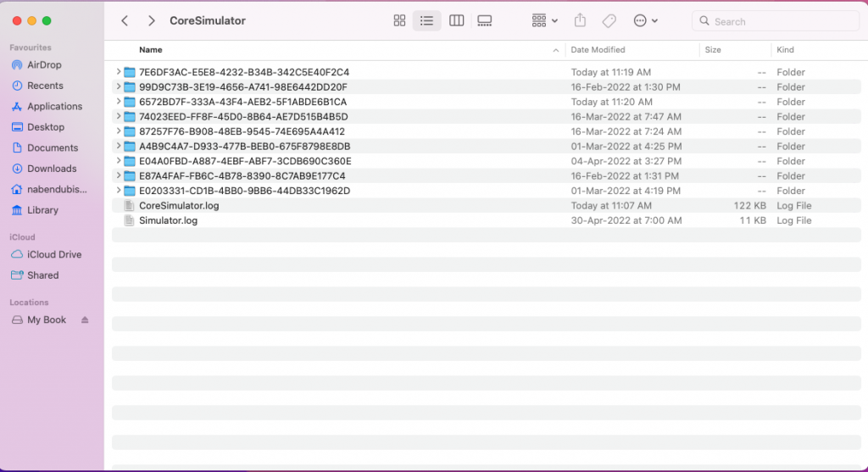Screen dimensions: 868x472
Task: Eject the My Book drive
Action: point(85,319)
